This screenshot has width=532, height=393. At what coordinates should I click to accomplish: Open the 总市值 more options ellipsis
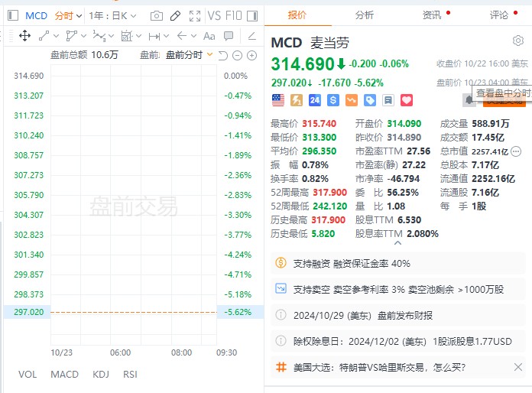(x=516, y=151)
